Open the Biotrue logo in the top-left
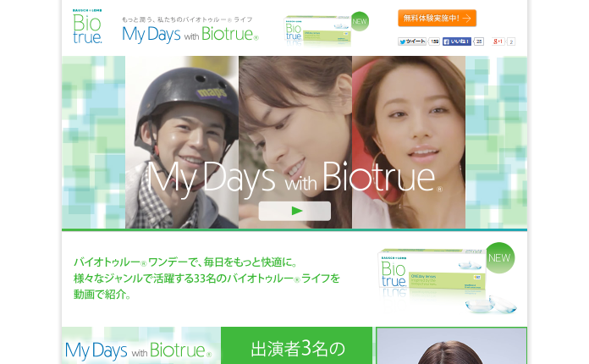This screenshot has width=589, height=364. tap(87, 27)
